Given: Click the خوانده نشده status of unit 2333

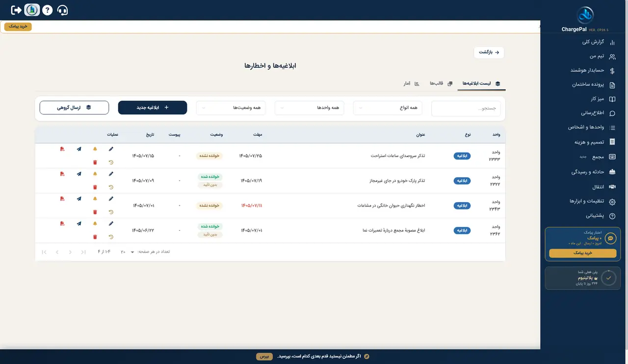Looking at the screenshot, I should (209, 156).
